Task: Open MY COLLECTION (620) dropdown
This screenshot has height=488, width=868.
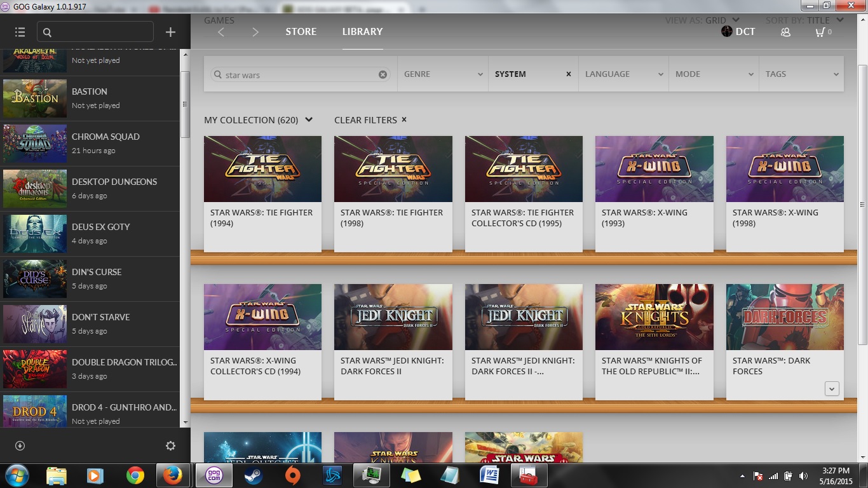Action: pos(258,119)
